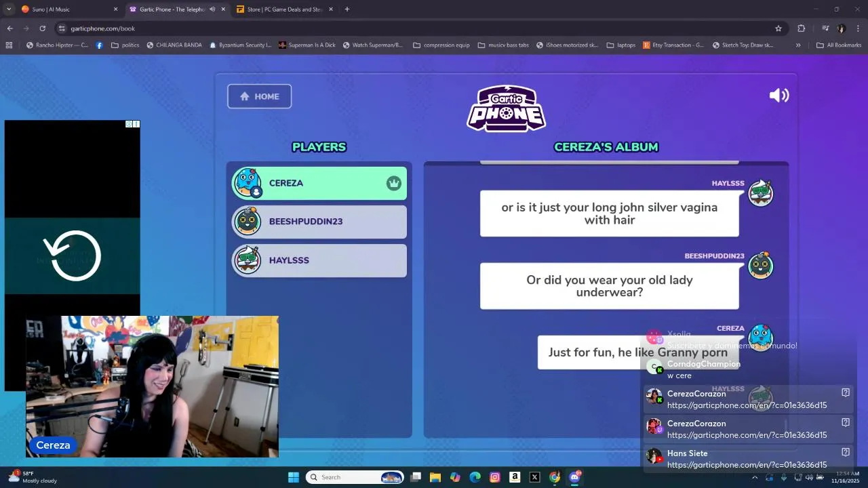
Task: Open a new browser tab
Action: pos(347,9)
